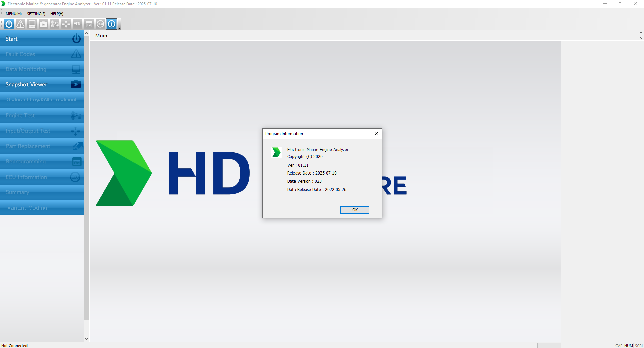Click 'Copyright (C) 2020' text
This screenshot has height=348, width=644.
(305, 157)
